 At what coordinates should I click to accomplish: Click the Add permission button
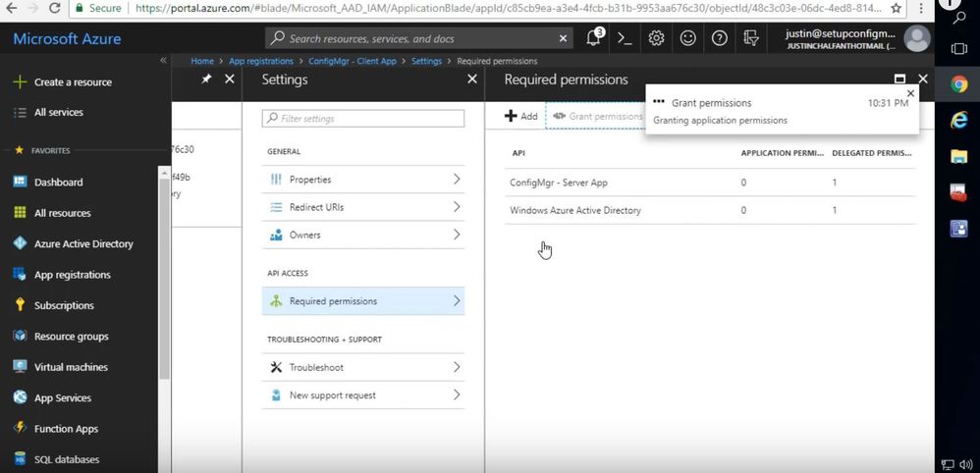click(521, 116)
